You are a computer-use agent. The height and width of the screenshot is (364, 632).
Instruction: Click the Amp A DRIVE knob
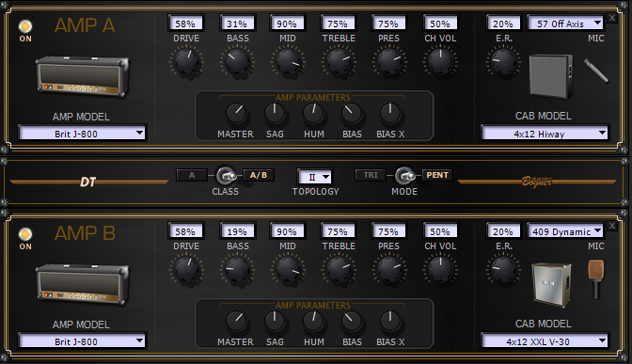186,62
